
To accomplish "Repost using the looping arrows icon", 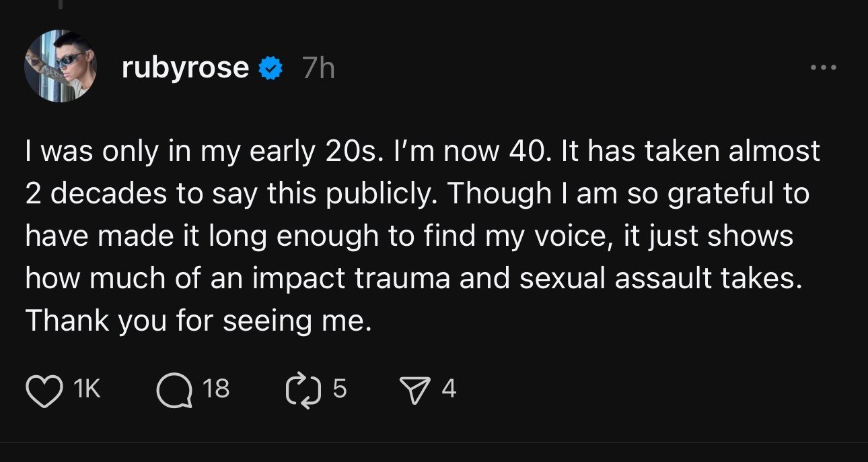I will 304,390.
